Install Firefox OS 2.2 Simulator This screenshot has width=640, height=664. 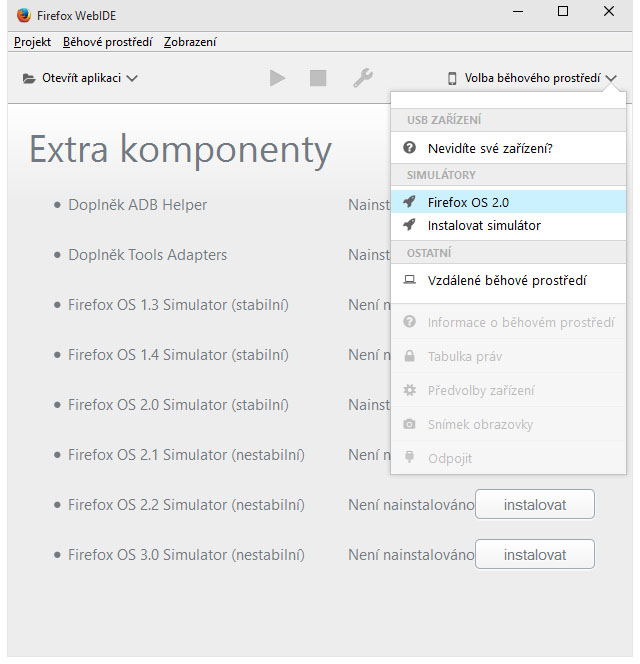tap(535, 505)
